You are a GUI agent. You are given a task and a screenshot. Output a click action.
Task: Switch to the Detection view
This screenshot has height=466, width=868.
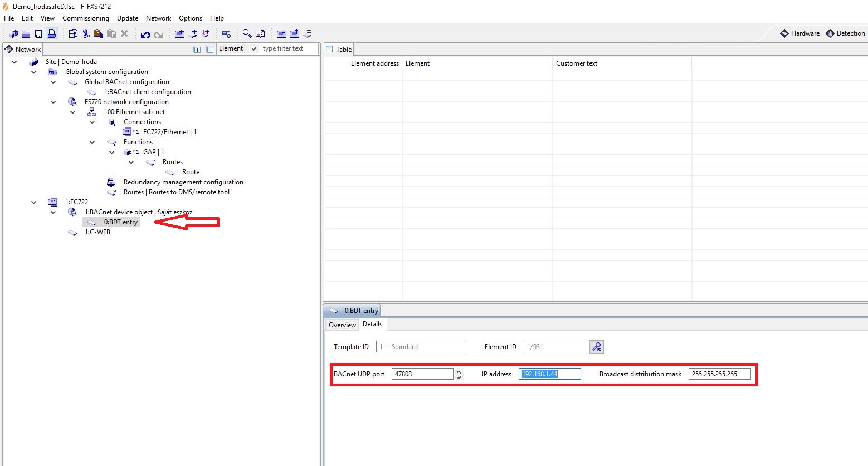point(845,33)
